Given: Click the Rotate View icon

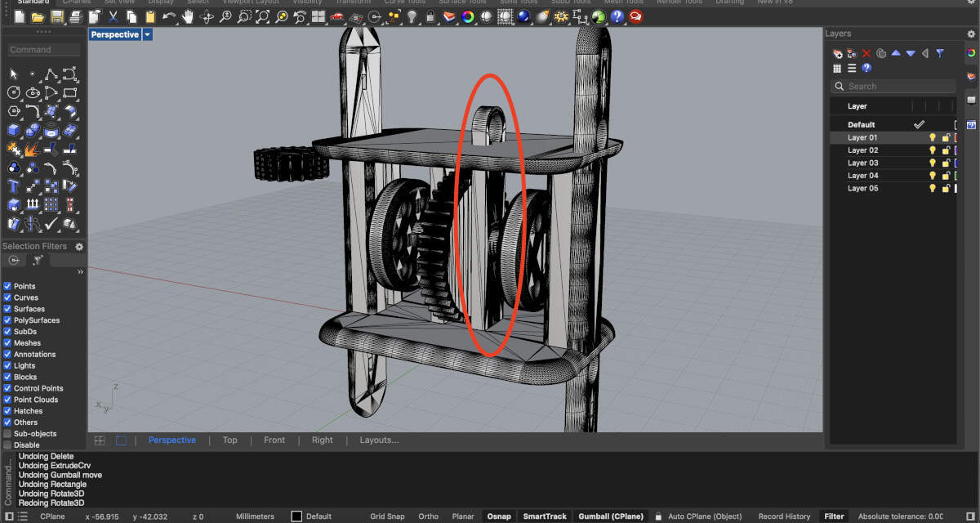Looking at the screenshot, I should coord(207,16).
